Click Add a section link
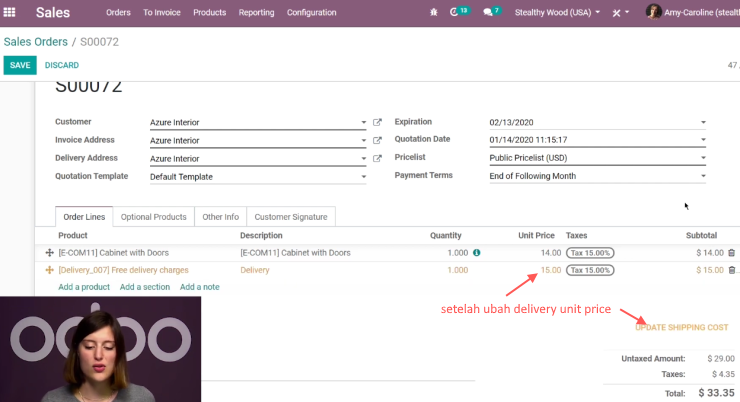 coord(145,287)
